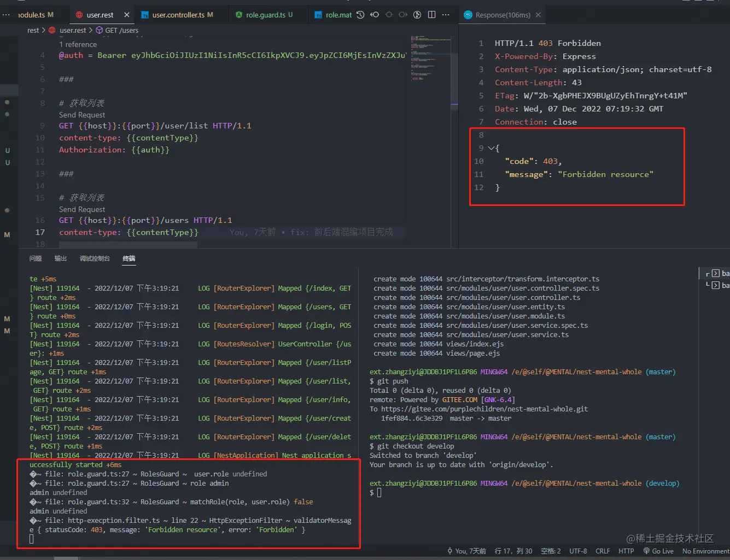The height and width of the screenshot is (560, 730).
Task: Go to previous change arrow icon
Action: click(389, 15)
